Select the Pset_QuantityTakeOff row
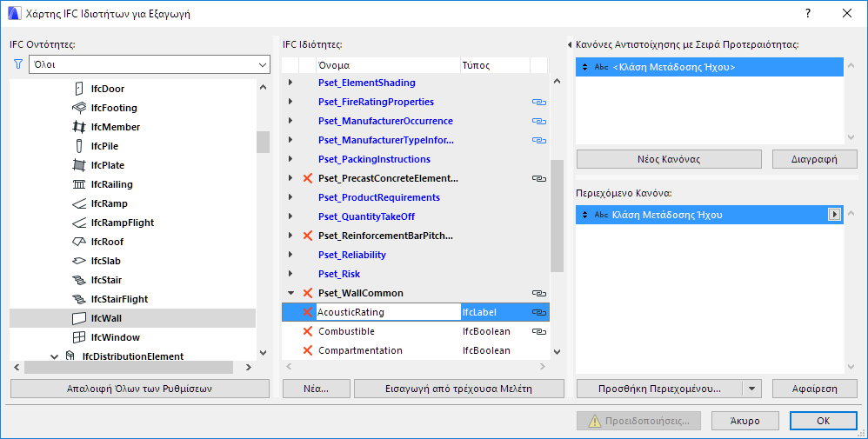This screenshot has width=868, height=439. [x=366, y=216]
